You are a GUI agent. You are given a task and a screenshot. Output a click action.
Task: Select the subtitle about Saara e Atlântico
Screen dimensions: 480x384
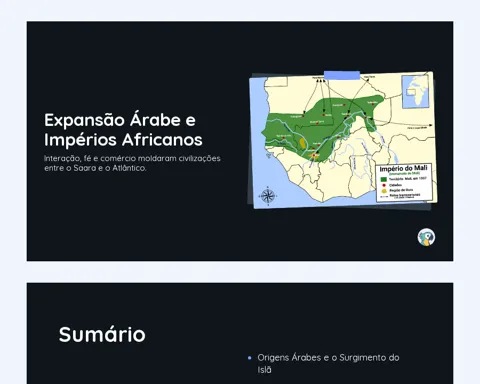[x=132, y=163]
